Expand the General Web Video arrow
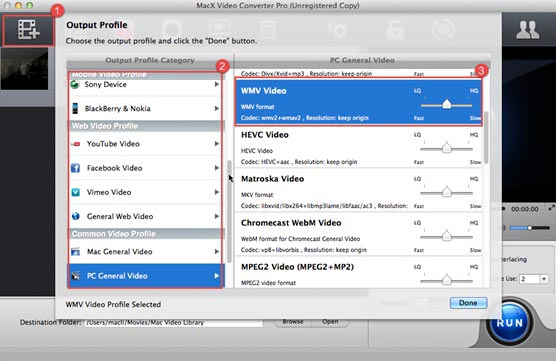 [x=216, y=216]
